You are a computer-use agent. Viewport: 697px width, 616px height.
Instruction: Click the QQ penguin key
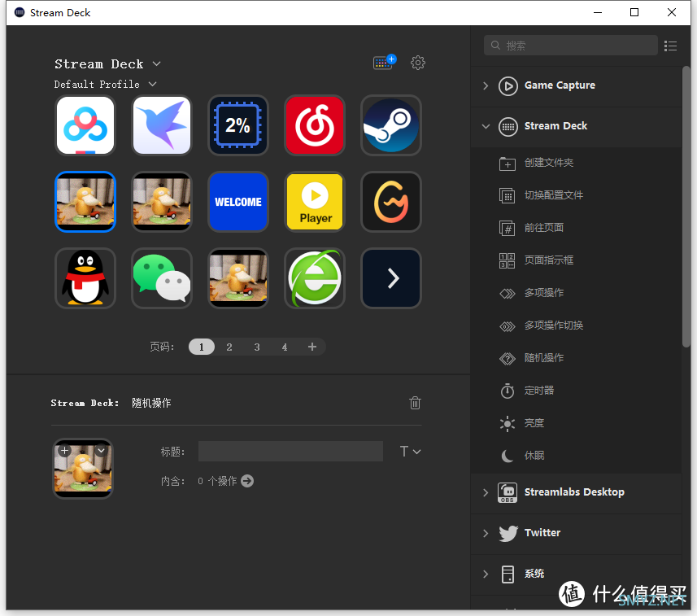point(85,278)
